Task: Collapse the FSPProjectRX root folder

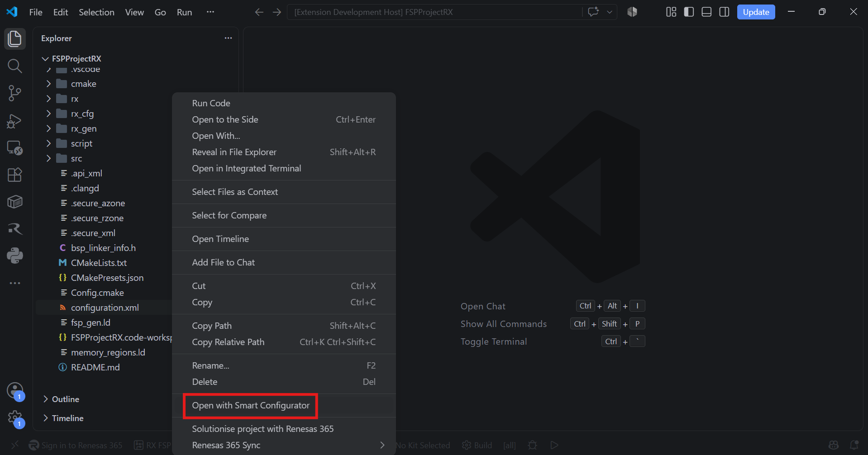Action: point(45,59)
